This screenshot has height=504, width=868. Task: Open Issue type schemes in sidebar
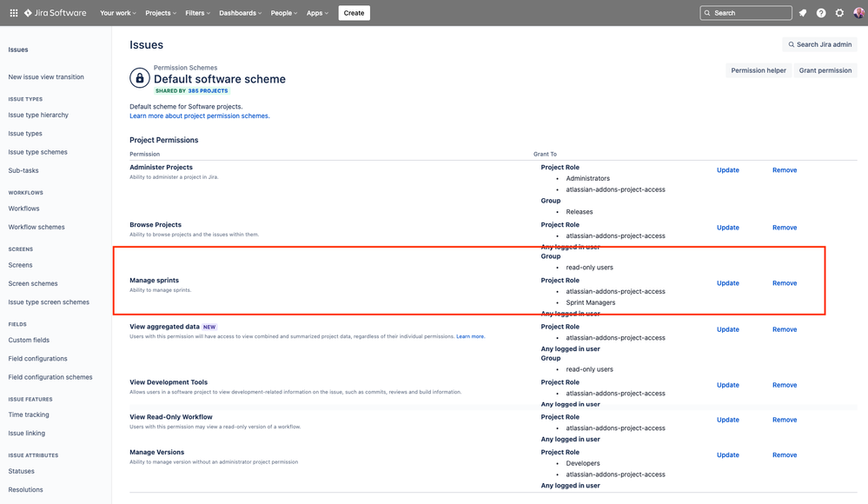(x=37, y=152)
